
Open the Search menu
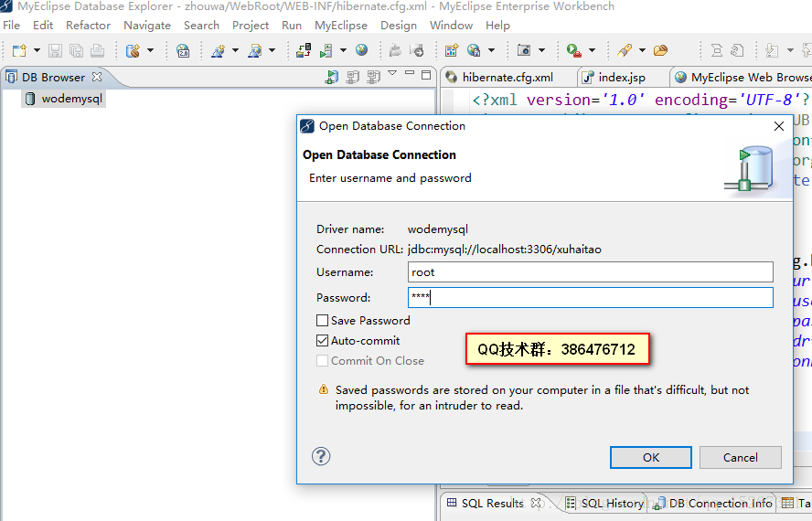pos(201,26)
